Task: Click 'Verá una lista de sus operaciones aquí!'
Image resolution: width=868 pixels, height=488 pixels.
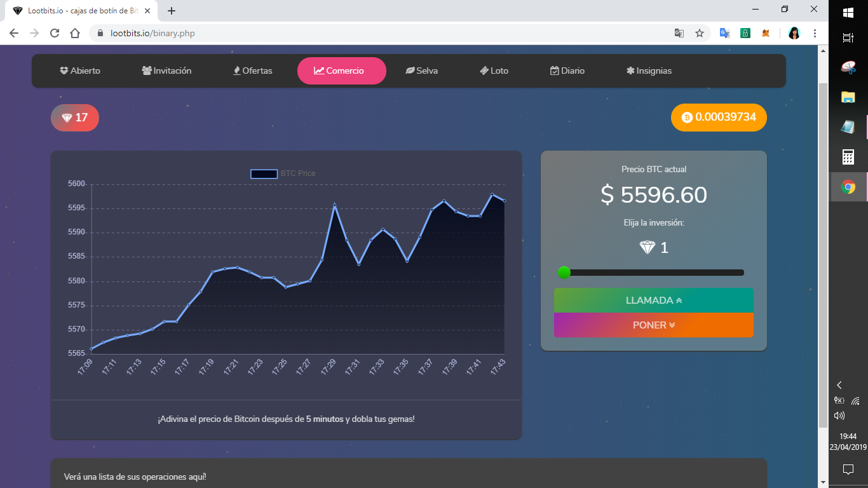Action: pos(135,477)
